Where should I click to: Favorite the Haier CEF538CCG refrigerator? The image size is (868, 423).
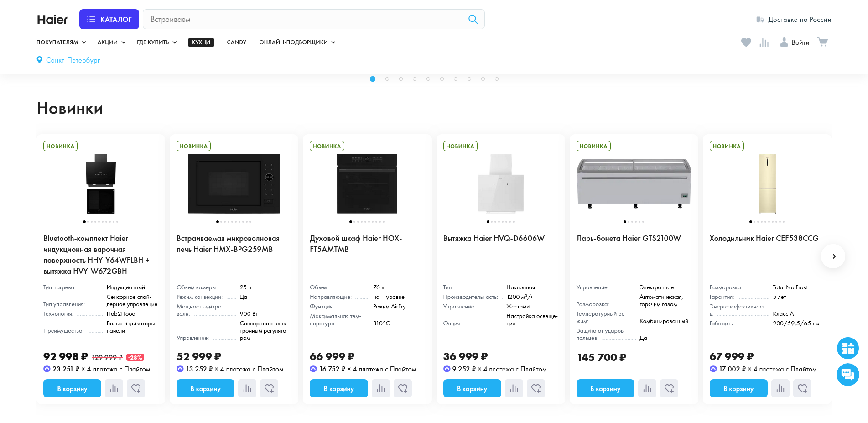click(x=802, y=388)
